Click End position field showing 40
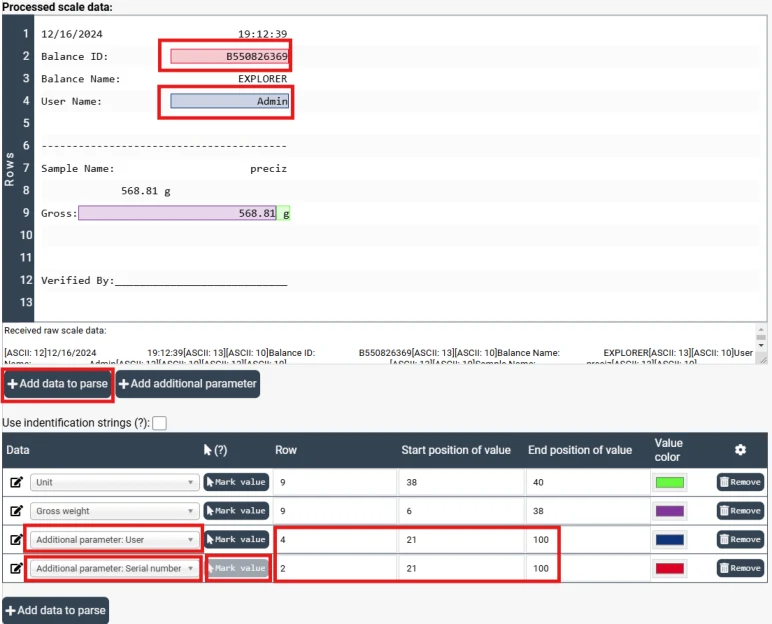The height and width of the screenshot is (624, 772). (587, 482)
